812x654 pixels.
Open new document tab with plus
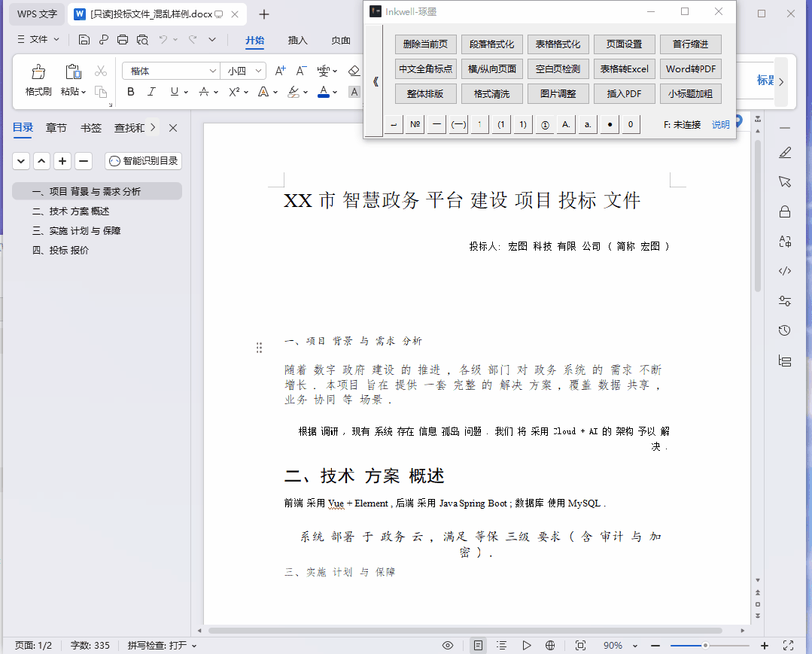point(264,14)
